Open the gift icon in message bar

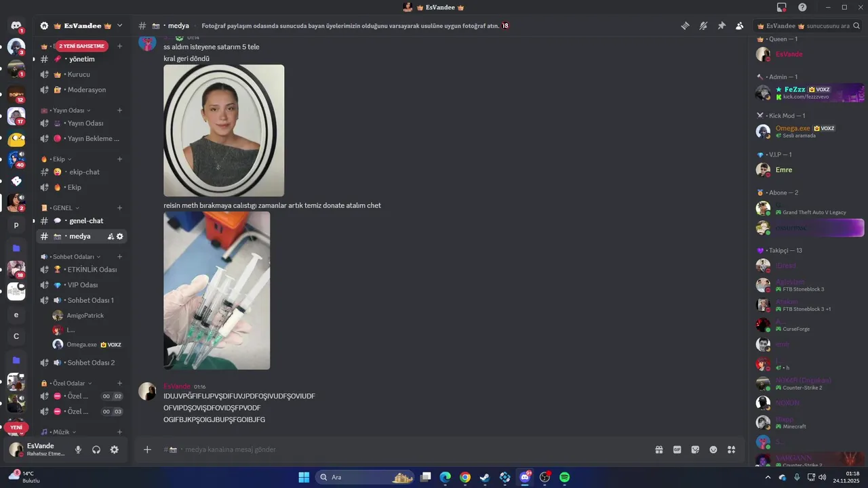pyautogui.click(x=658, y=449)
